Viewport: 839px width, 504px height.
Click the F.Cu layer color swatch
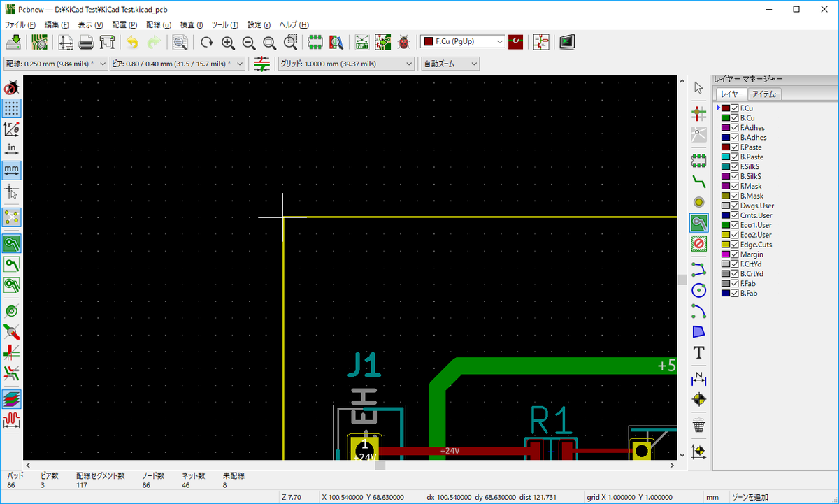pos(726,108)
